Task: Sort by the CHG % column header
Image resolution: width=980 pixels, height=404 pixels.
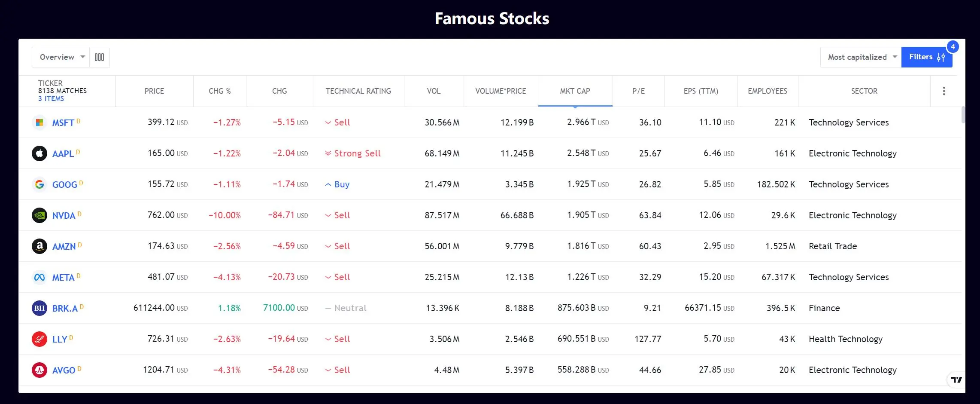Action: (x=219, y=91)
